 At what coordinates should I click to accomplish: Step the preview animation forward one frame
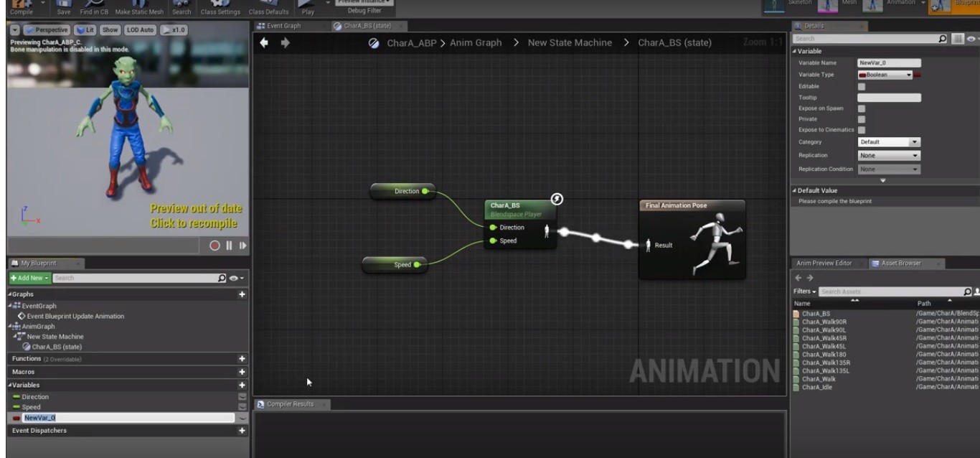coord(242,246)
